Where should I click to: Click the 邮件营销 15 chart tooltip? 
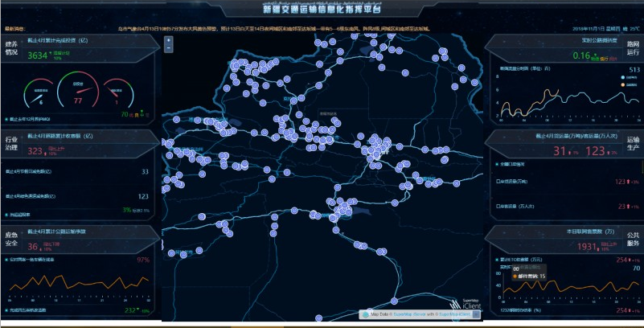(528, 273)
